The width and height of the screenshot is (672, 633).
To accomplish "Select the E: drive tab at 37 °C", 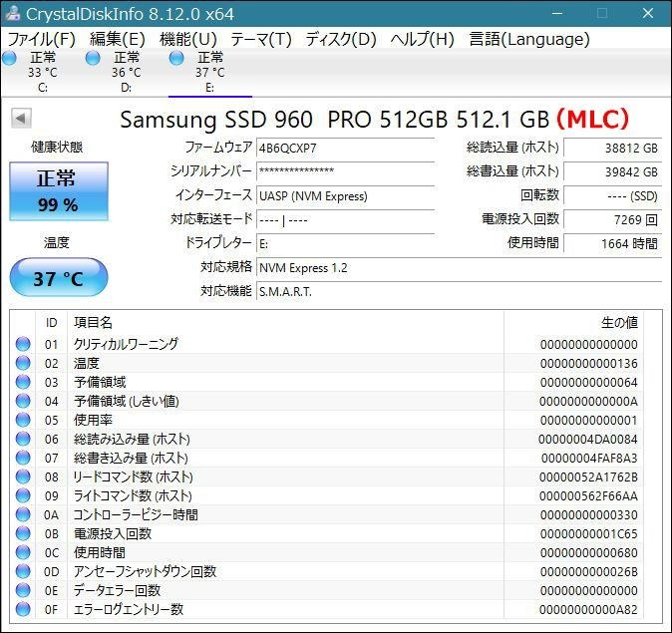I will (210, 73).
